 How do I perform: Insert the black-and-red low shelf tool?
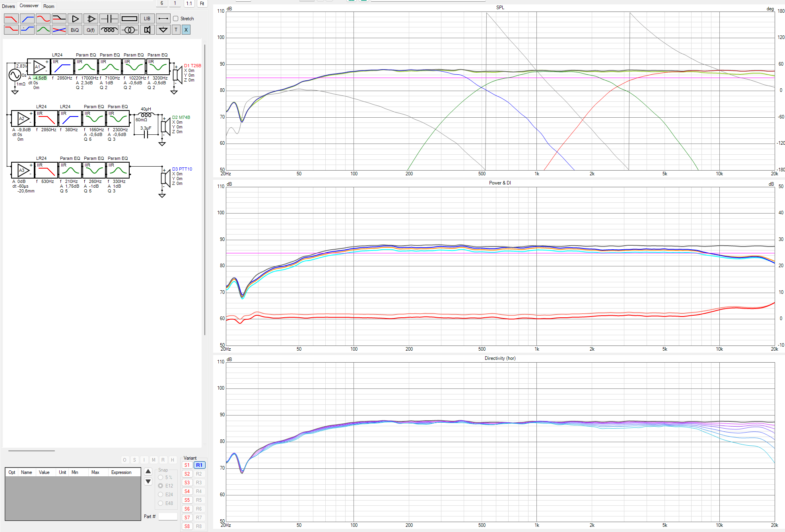pos(59,19)
